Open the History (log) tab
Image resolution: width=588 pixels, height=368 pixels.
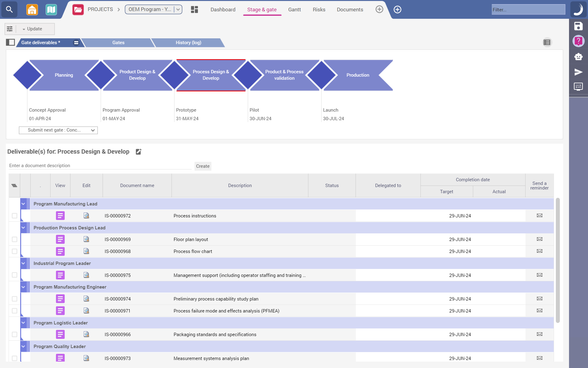pos(188,43)
